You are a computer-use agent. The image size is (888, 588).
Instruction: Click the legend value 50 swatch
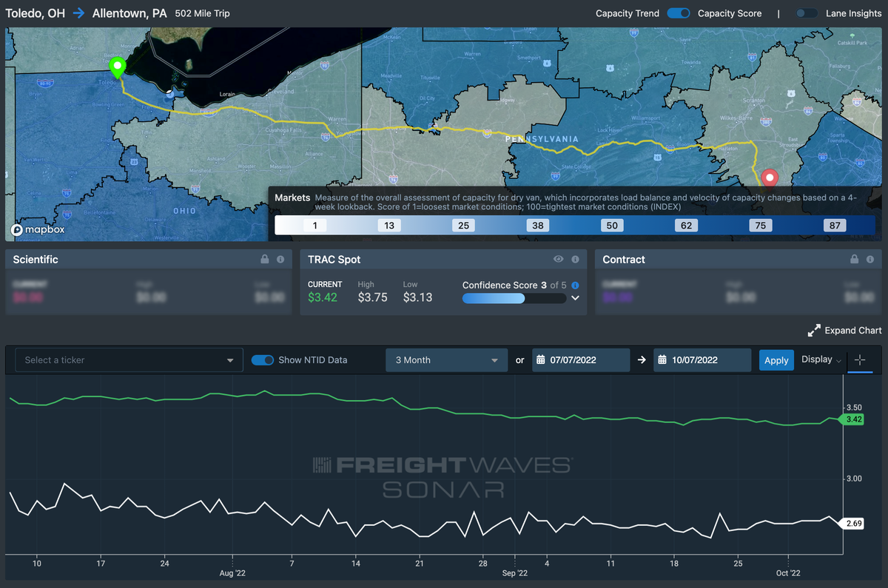coord(611,226)
